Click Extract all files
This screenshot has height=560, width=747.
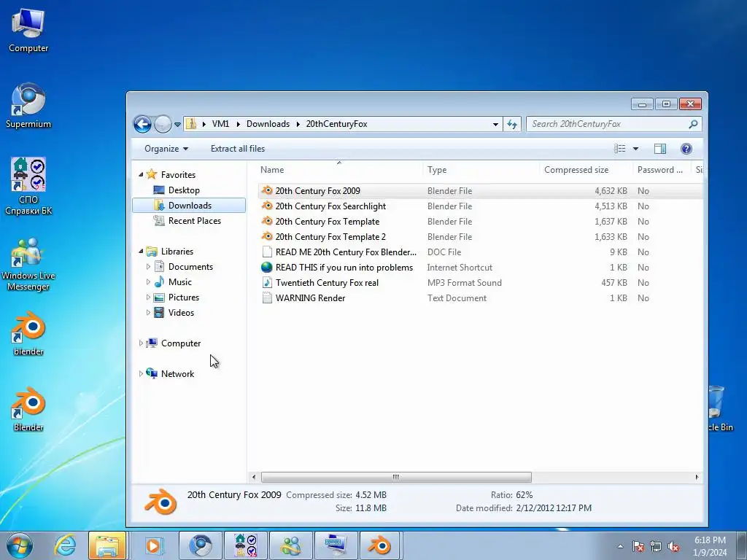[238, 149]
